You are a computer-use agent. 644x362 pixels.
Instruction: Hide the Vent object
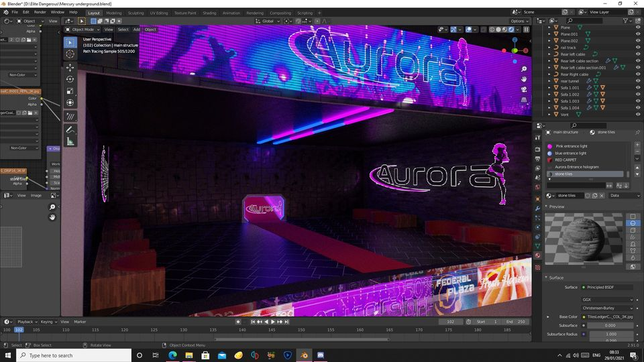(x=638, y=115)
